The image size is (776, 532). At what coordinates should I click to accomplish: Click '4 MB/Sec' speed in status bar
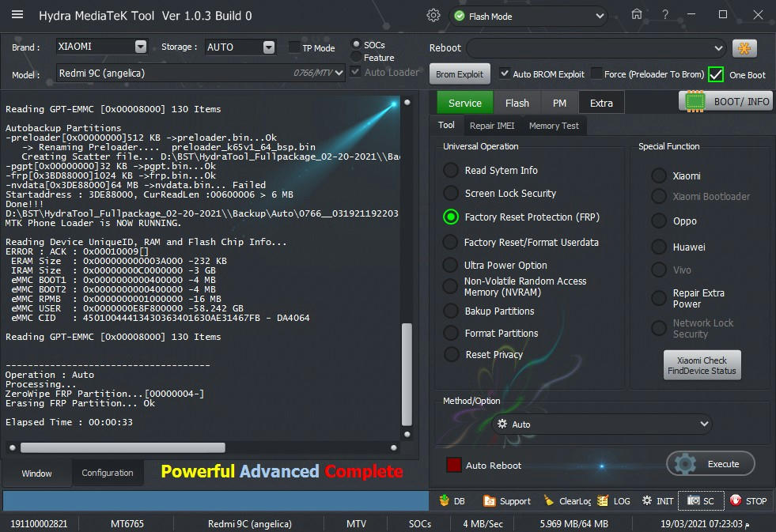point(483,523)
